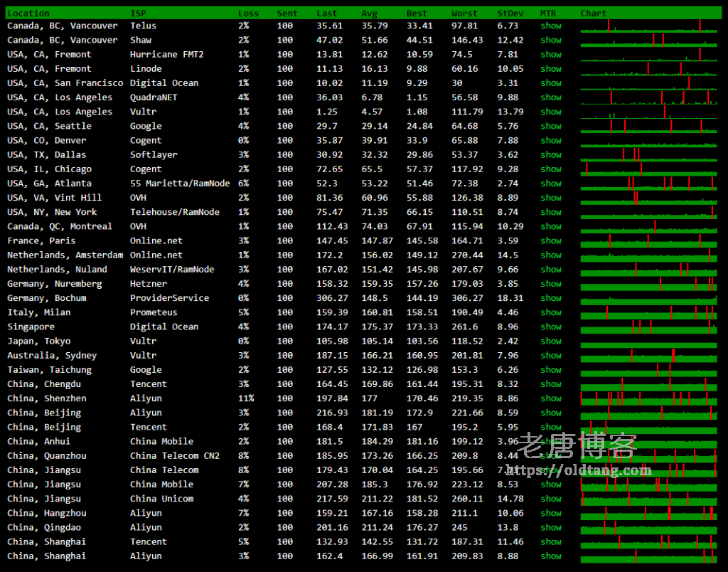728x572 pixels.
Task: Show MTR for Aliyun Qingdao
Action: pyautogui.click(x=550, y=528)
